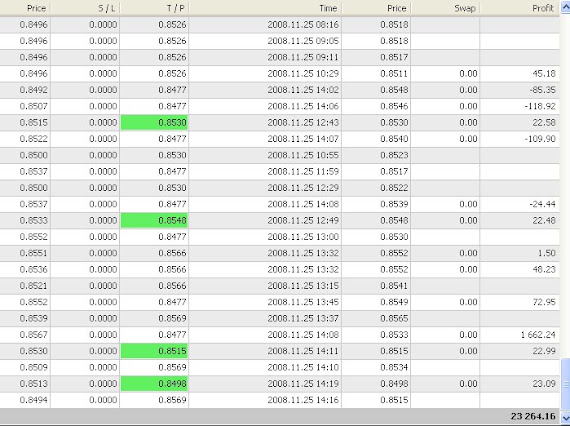This screenshot has width=570, height=426.
Task: Click the vertical scrollbar thumb
Action: [x=565, y=384]
